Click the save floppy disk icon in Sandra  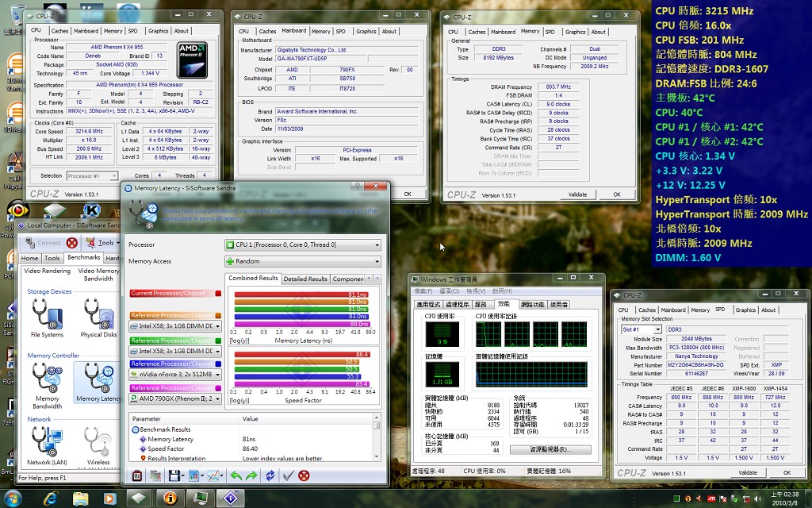tap(174, 475)
